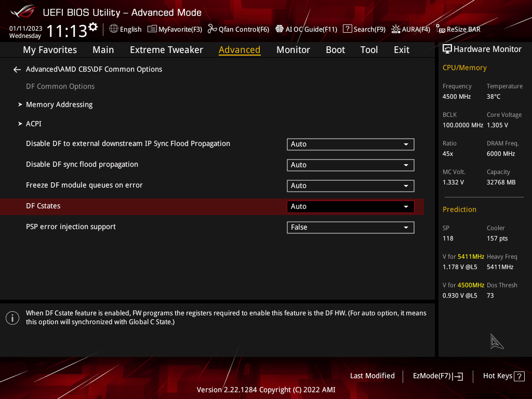Click the Temperature 38°C value

click(x=494, y=97)
